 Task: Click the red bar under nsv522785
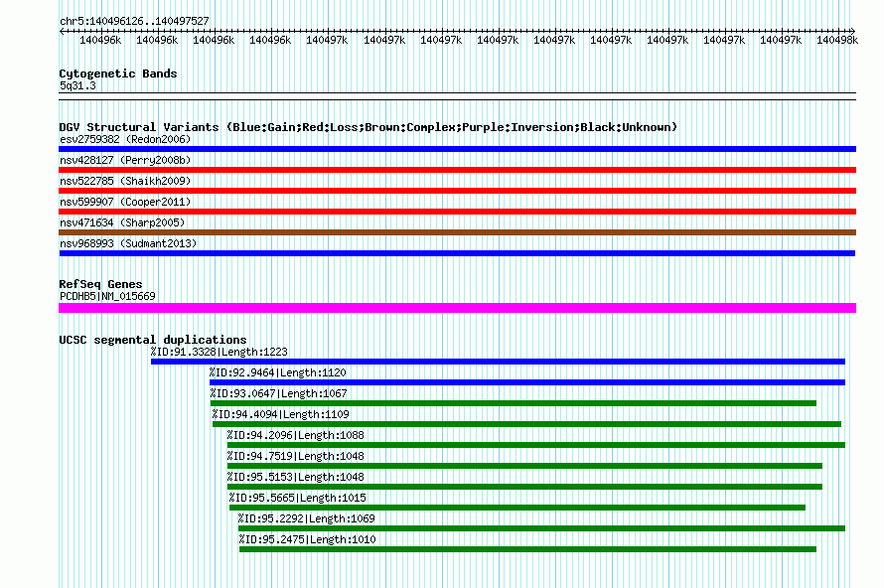click(x=457, y=191)
